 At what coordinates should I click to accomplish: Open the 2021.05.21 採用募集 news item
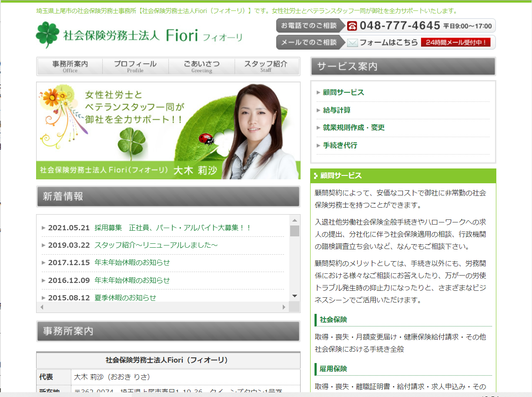173,228
